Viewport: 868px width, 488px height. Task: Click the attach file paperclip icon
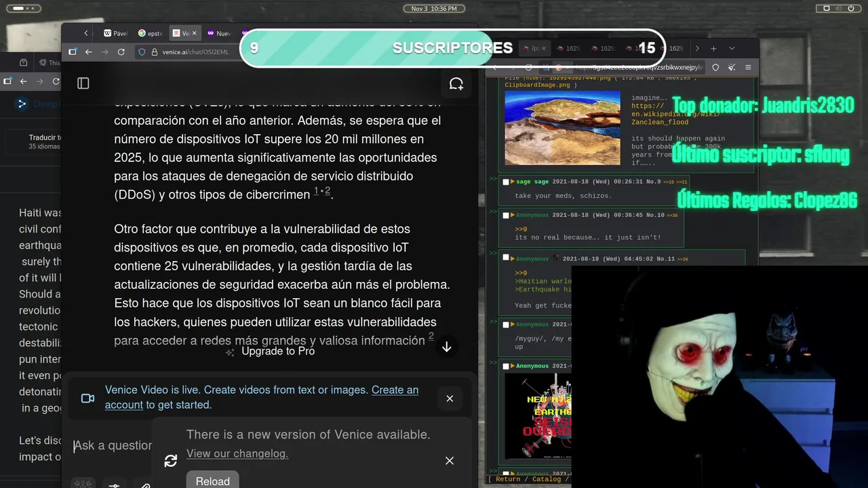coord(145,485)
